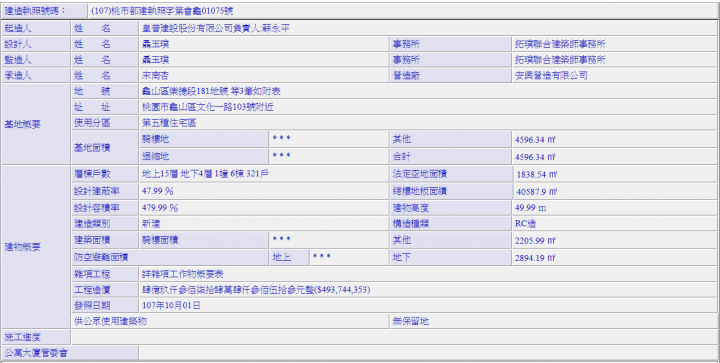Select the '40587.9 ㎡' value
The height and width of the screenshot is (363, 720).
(537, 191)
